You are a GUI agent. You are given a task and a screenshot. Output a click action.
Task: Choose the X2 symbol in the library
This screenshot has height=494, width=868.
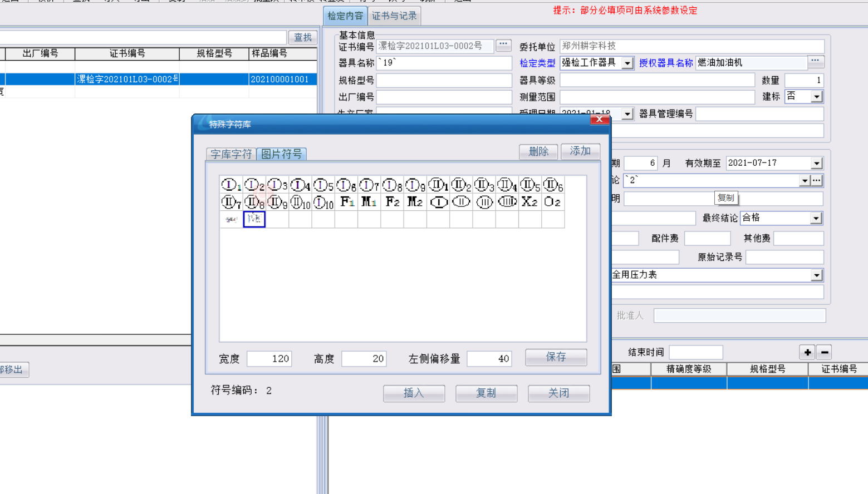[x=529, y=201]
